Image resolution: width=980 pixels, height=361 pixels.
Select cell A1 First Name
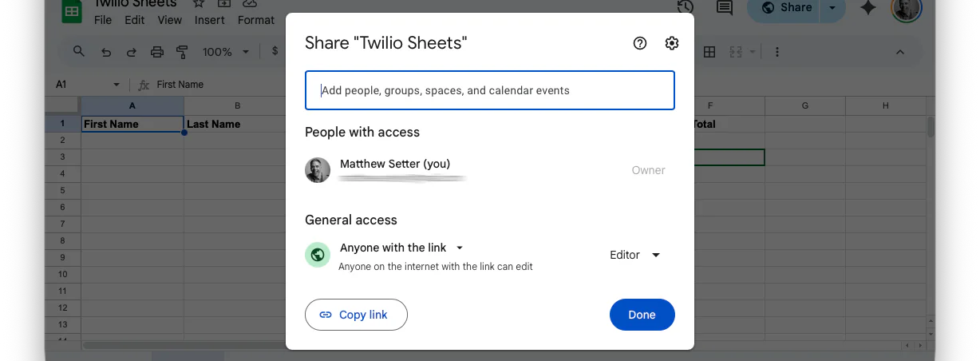pyautogui.click(x=132, y=124)
